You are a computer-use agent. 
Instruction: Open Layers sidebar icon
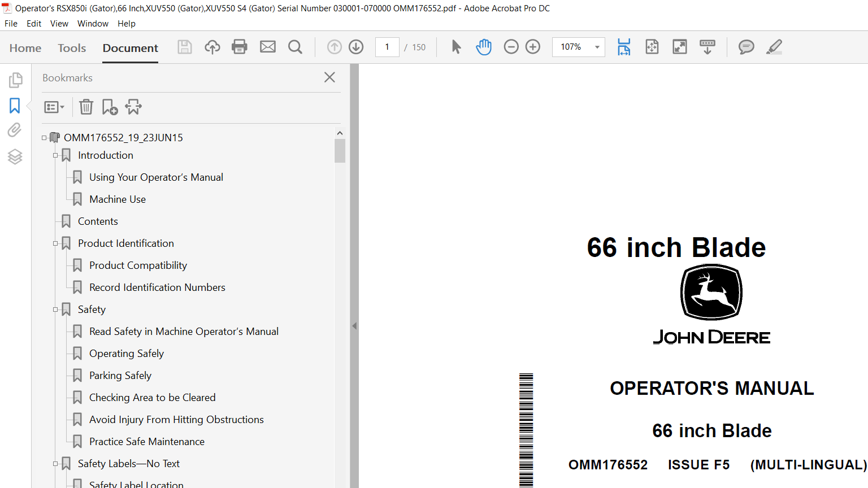click(15, 156)
